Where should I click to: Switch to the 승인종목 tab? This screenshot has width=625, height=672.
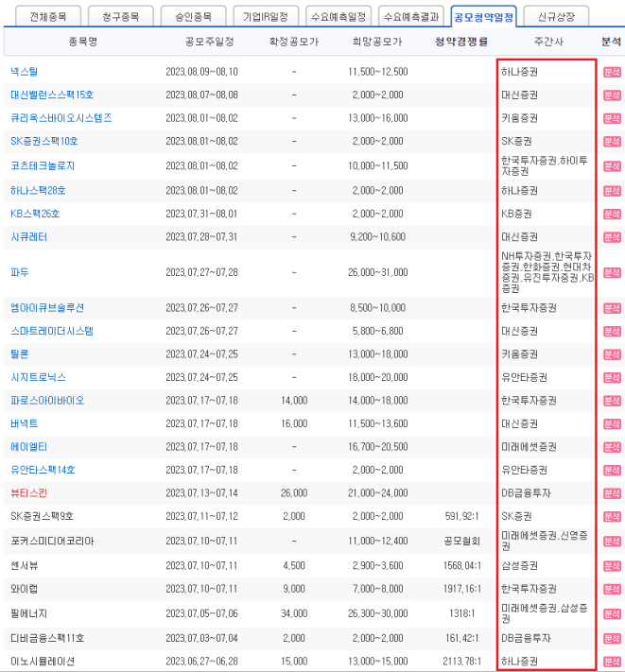(x=193, y=17)
